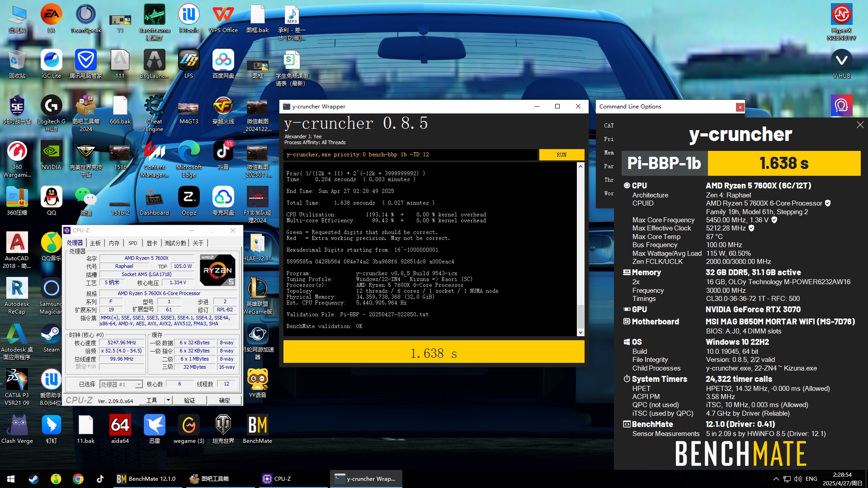Click the Chrome icon in the taskbar
Image resolution: width=868 pixels, height=488 pixels.
(78, 479)
